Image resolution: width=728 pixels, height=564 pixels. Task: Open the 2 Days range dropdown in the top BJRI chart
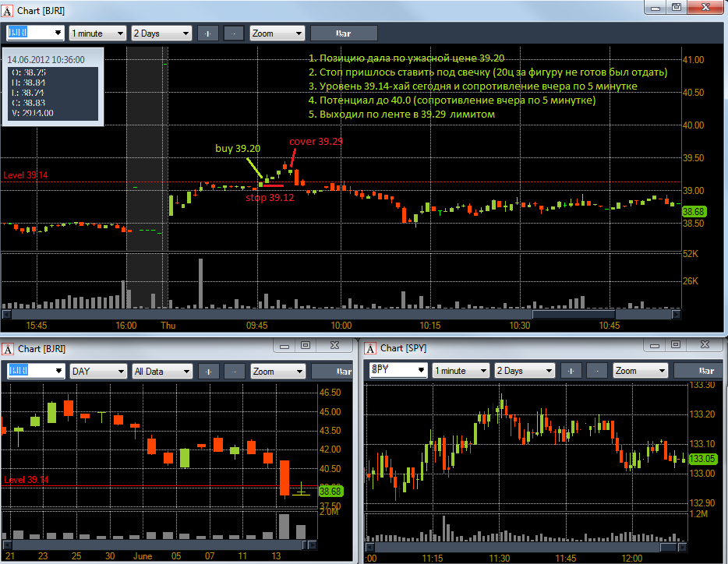click(161, 33)
